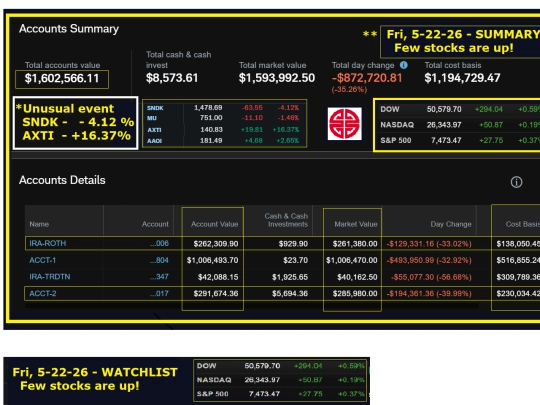Click NASDAQ row in the watchlist banner
This screenshot has height=405, width=540.
tap(280, 380)
